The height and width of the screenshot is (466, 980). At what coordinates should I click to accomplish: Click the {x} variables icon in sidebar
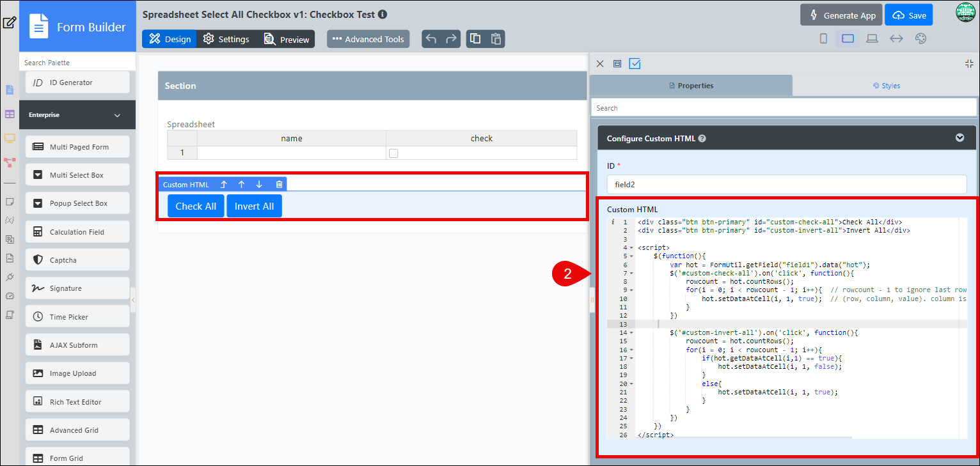(9, 220)
